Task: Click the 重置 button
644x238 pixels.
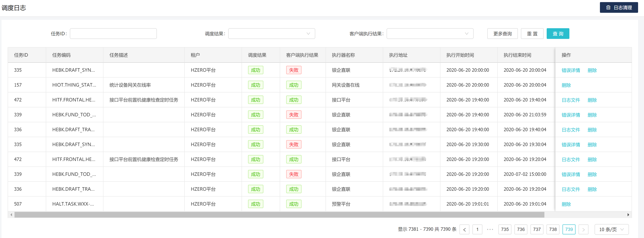Action: coord(532,34)
